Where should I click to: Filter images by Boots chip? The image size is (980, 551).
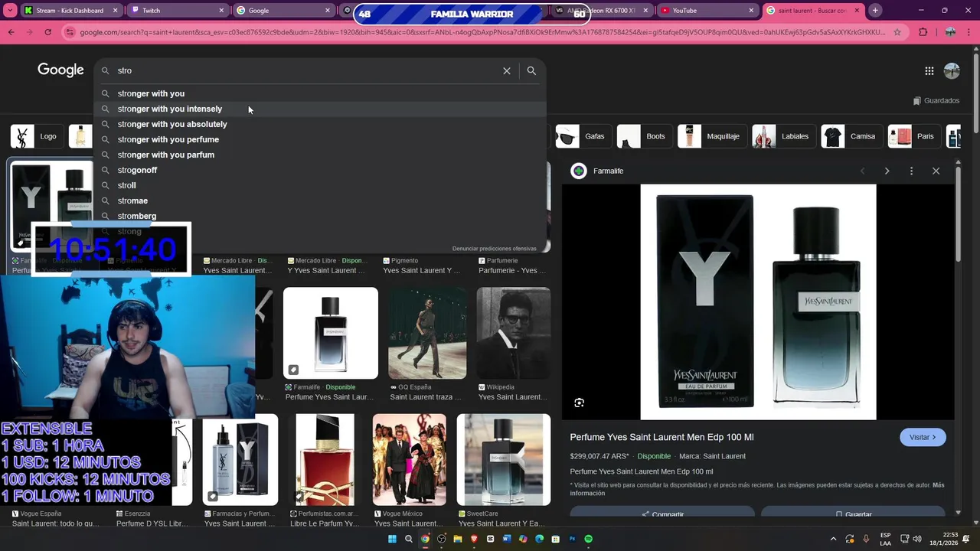pos(644,136)
